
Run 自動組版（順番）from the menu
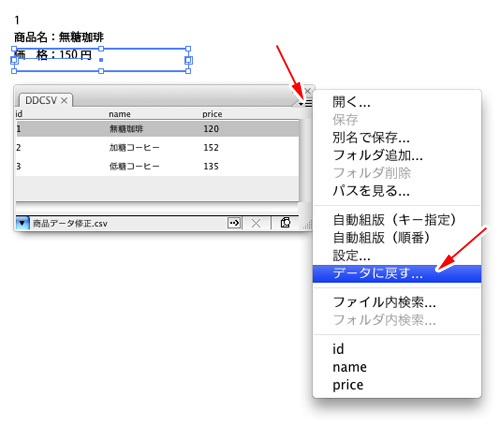pos(382,238)
